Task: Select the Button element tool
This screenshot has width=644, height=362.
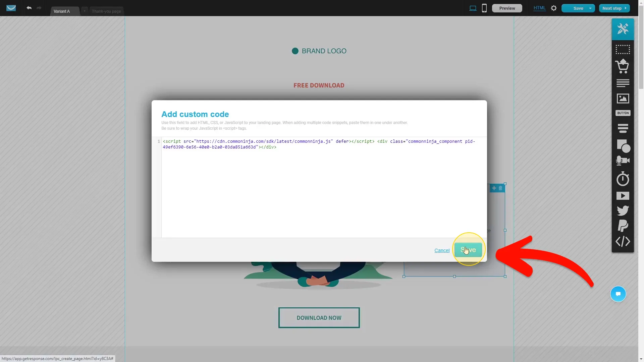Action: pyautogui.click(x=623, y=113)
